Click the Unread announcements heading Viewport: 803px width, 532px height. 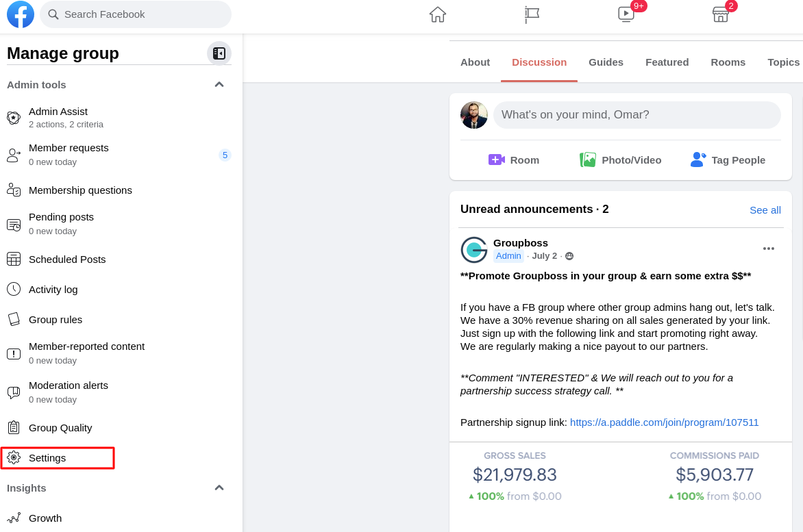tap(534, 210)
